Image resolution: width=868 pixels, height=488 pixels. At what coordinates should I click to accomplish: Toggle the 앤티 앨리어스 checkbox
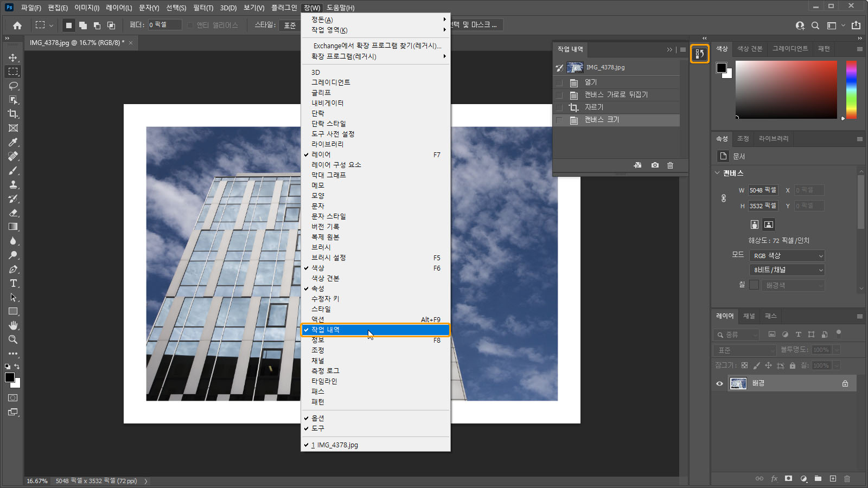[x=190, y=25]
